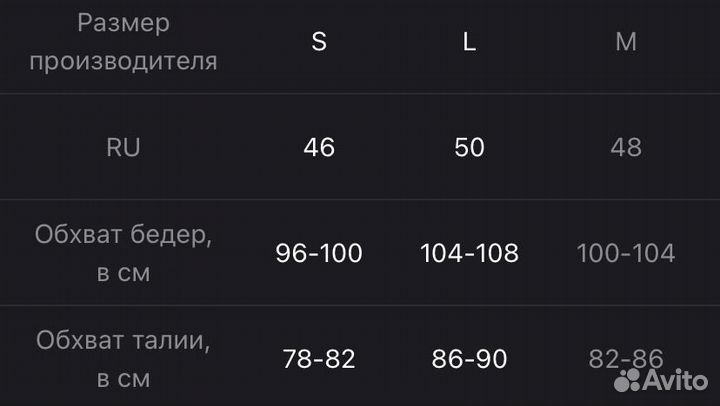Select the greyed-out size M header
This screenshot has height=406, width=720.
pyautogui.click(x=626, y=42)
